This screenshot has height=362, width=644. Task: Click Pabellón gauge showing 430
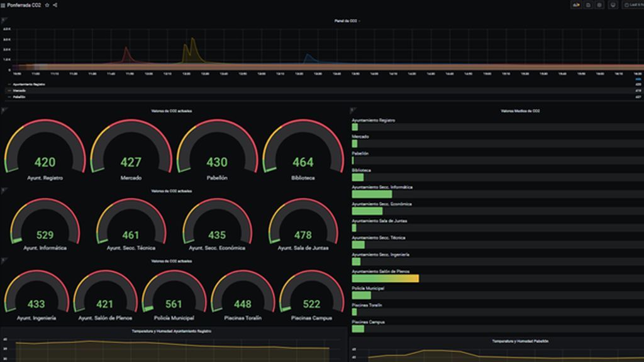point(217,150)
